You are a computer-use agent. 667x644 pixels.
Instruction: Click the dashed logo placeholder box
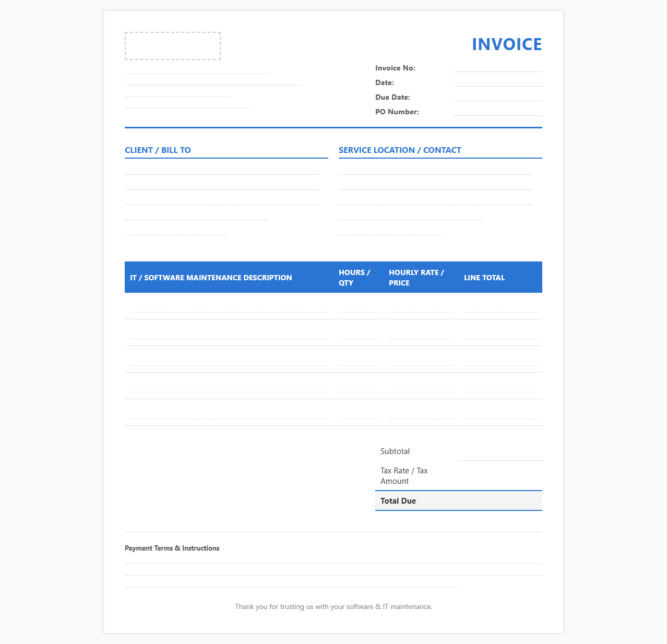(x=173, y=46)
